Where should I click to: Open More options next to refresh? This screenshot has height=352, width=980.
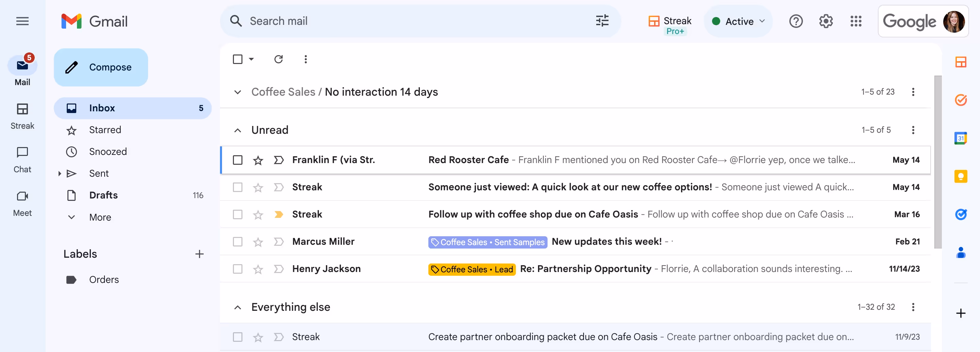305,59
